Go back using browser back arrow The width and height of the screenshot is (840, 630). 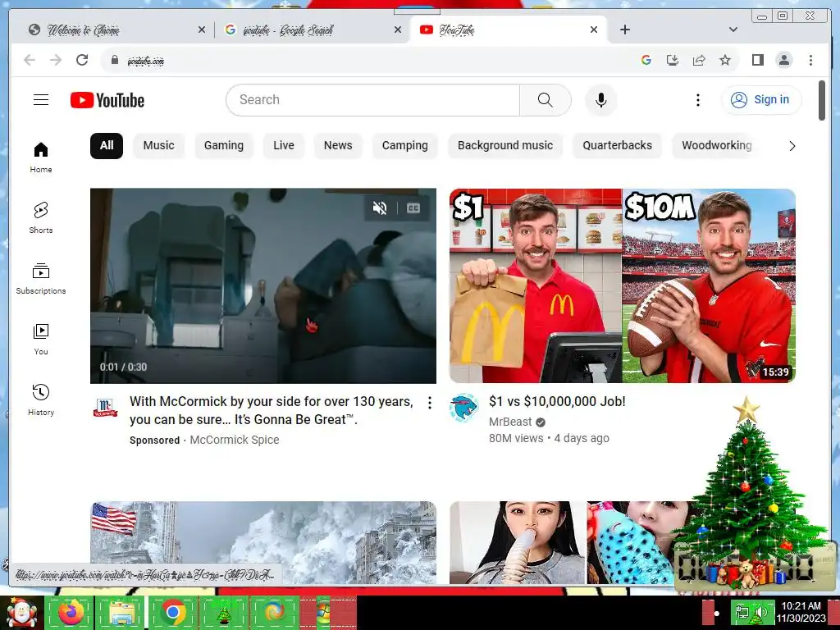pyautogui.click(x=30, y=60)
